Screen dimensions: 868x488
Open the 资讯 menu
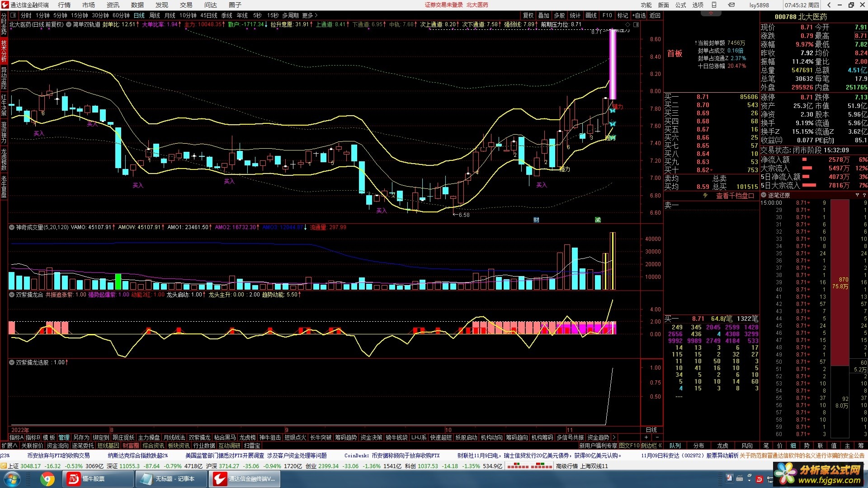[x=113, y=5]
